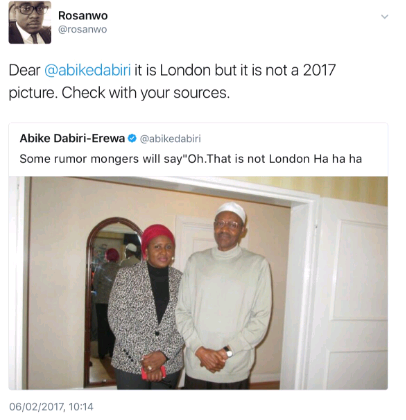This screenshot has height=420, width=406.
Task: Click the Abike Dabiri-Erewa quoted author name
Action: (72, 138)
